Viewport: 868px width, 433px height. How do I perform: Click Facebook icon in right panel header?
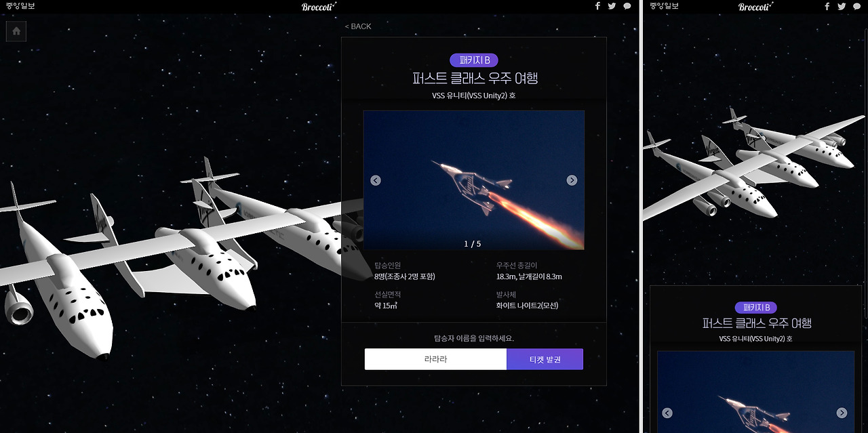click(x=827, y=6)
